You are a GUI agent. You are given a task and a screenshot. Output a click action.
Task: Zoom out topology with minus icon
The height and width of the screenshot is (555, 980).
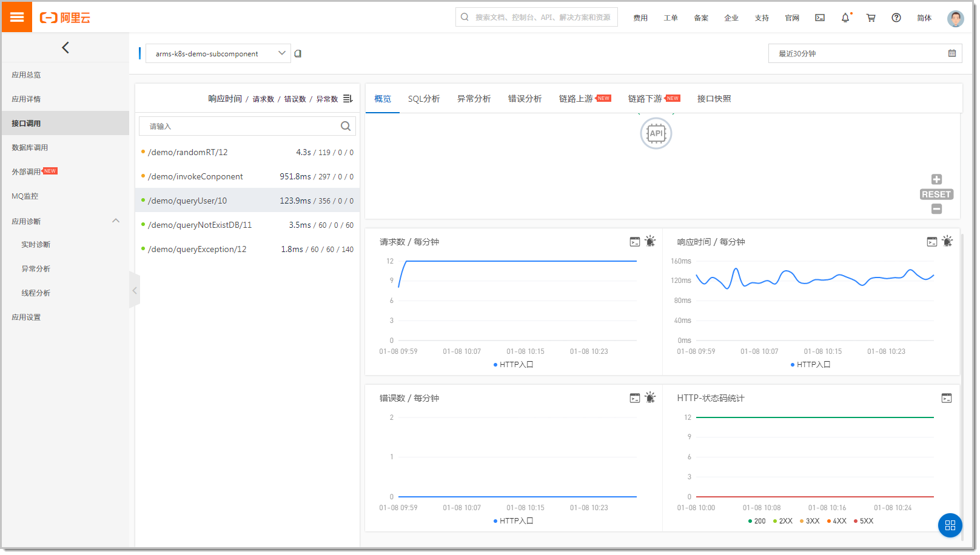(x=936, y=209)
